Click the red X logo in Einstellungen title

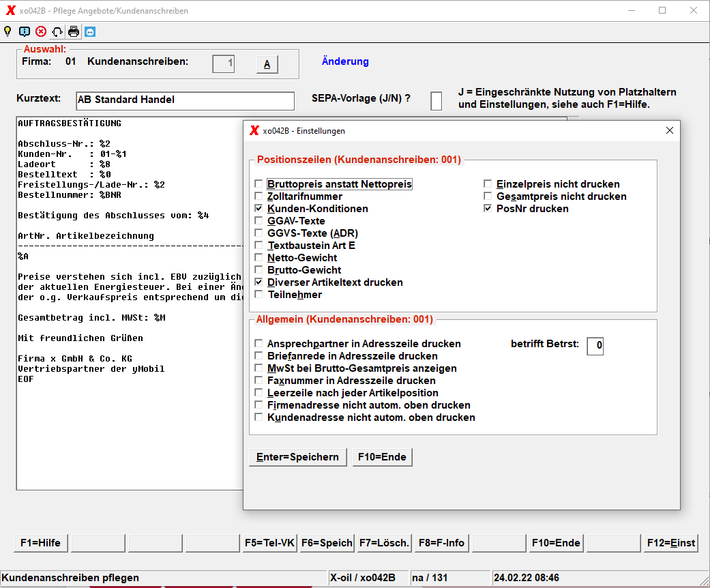(254, 130)
